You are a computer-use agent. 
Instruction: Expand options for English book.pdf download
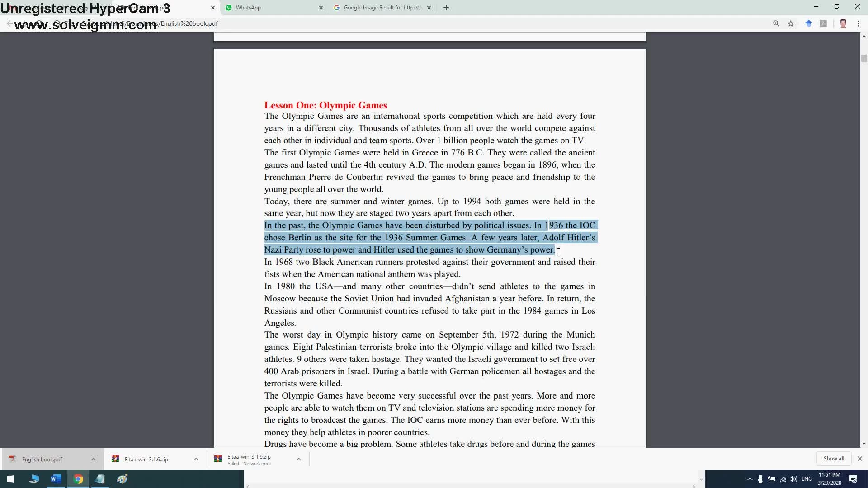click(x=93, y=459)
